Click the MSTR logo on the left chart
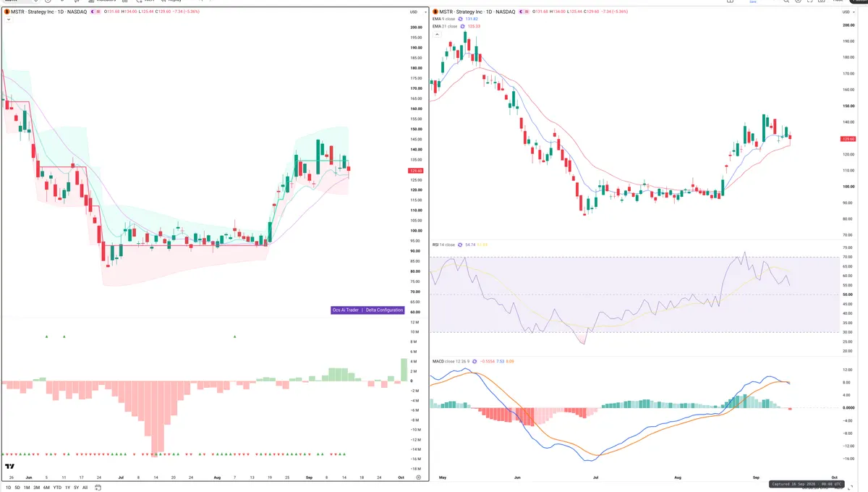868x492 pixels. pyautogui.click(x=7, y=12)
